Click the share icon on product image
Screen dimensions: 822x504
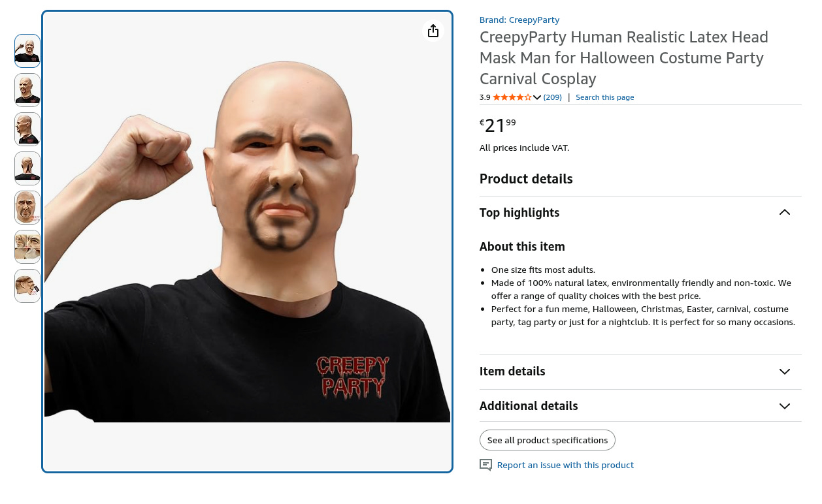click(x=433, y=31)
